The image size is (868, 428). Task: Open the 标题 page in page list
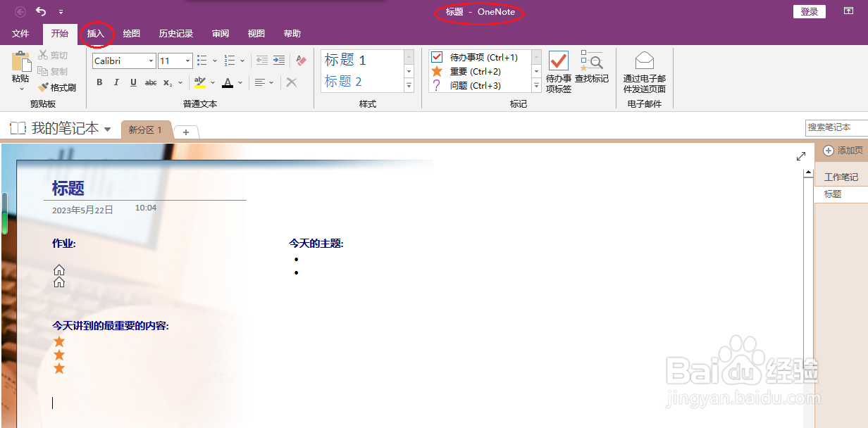(x=841, y=194)
